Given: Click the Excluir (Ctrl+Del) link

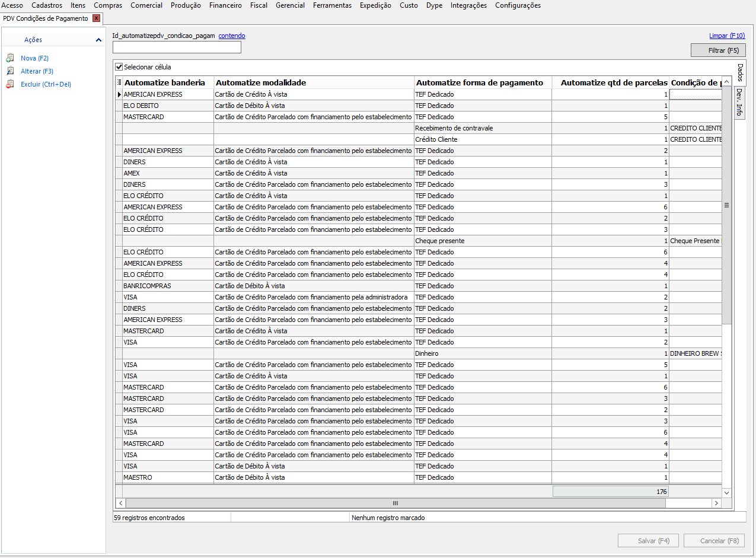Looking at the screenshot, I should pos(46,84).
